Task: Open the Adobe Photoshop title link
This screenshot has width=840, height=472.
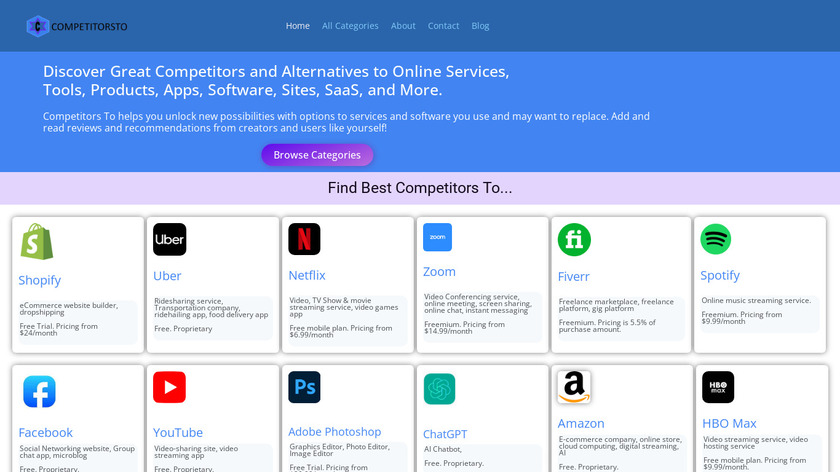Action: pyautogui.click(x=335, y=431)
